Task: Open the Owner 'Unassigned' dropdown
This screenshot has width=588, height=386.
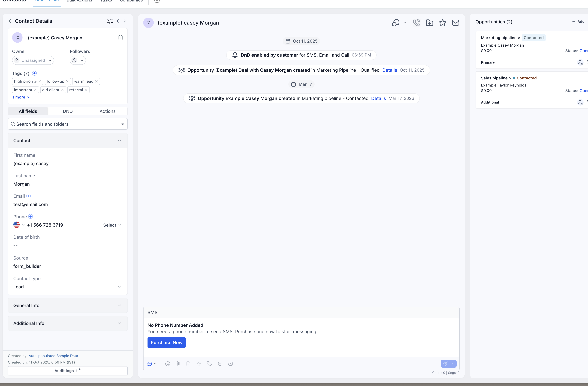Action: 33,60
